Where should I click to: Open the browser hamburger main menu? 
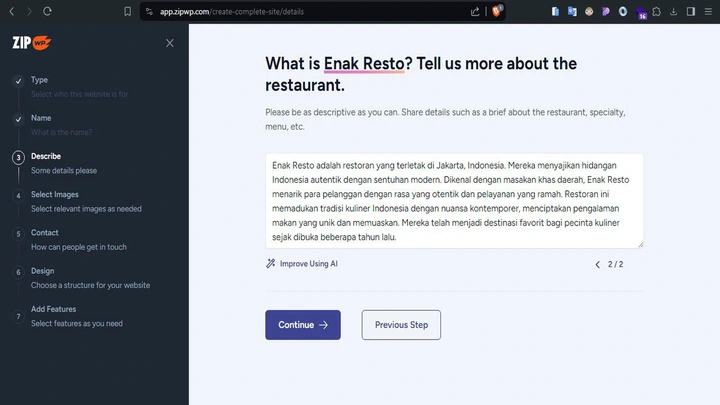pyautogui.click(x=708, y=11)
